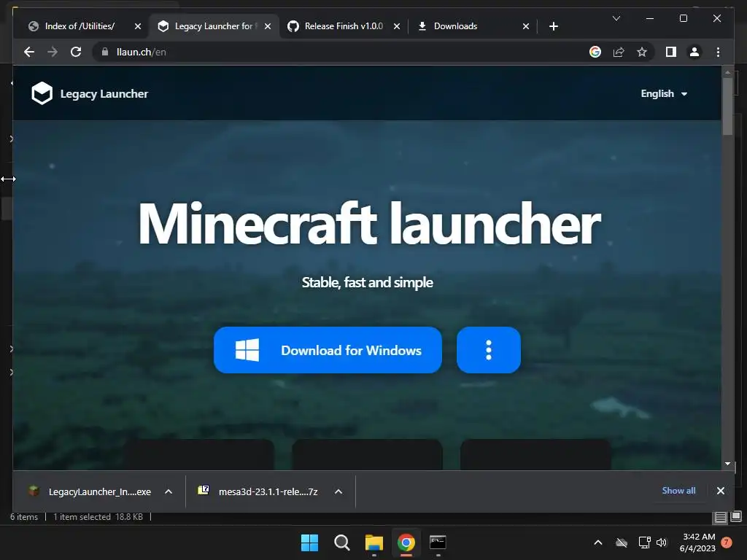Open the Windows Start menu
This screenshot has height=560, width=747.
click(x=309, y=542)
